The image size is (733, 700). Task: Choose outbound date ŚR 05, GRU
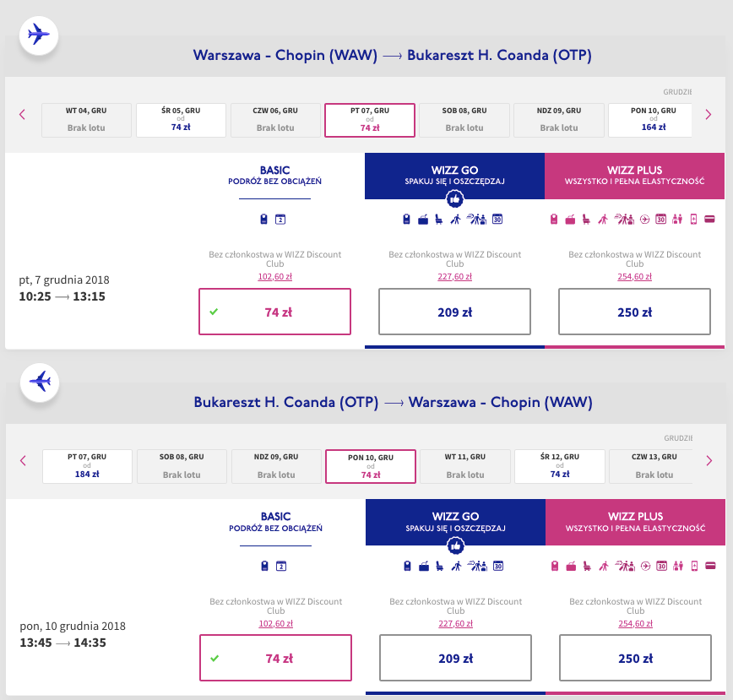(x=181, y=120)
